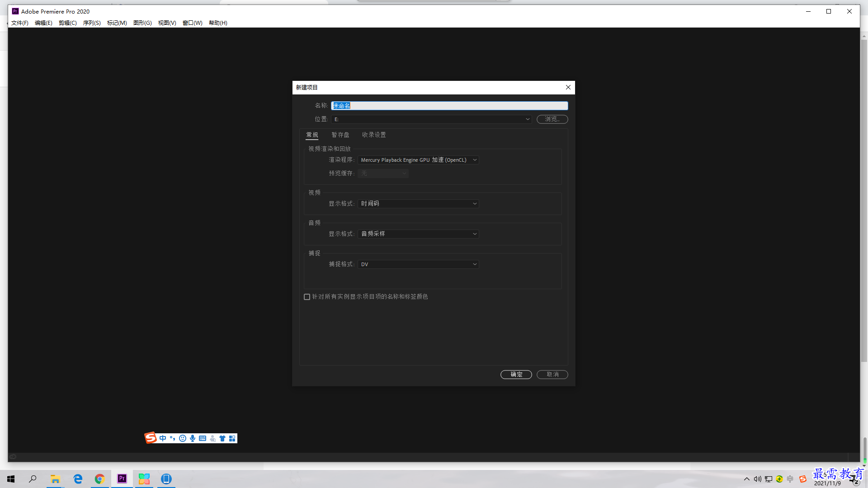Click the volume speaker tray icon
Viewport: 868px width, 488px height.
(x=758, y=479)
